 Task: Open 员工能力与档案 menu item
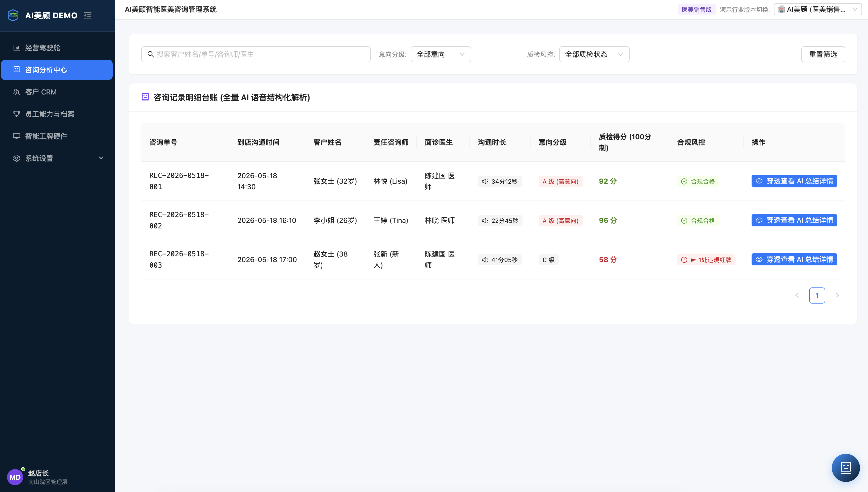57,114
